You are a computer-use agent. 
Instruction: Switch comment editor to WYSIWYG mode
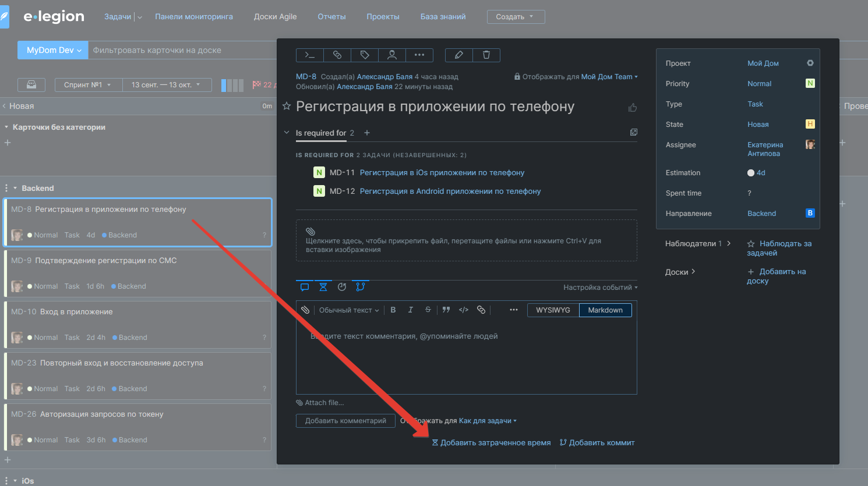[553, 310]
